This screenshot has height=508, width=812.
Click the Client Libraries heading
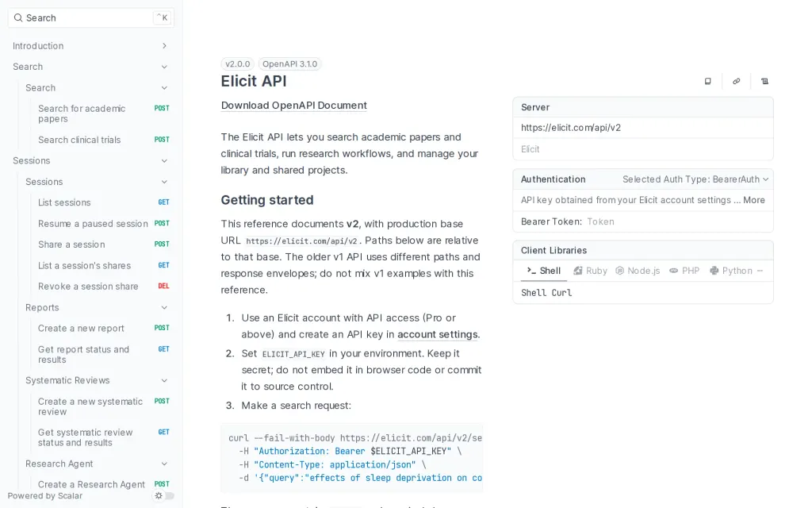point(553,250)
